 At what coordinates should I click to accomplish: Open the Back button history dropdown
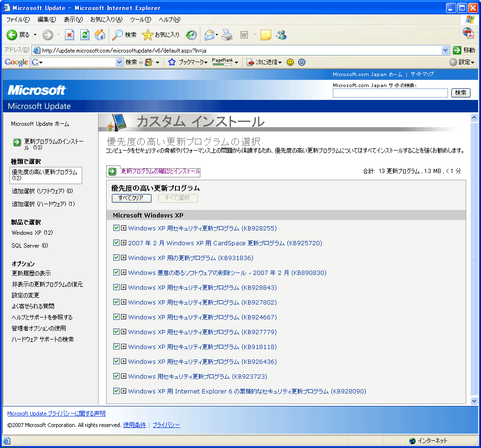click(35, 35)
